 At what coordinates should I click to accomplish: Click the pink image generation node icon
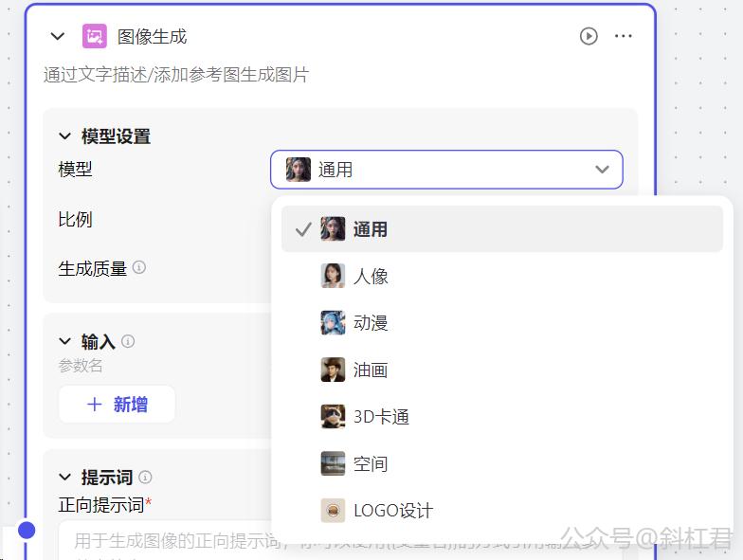click(x=95, y=36)
